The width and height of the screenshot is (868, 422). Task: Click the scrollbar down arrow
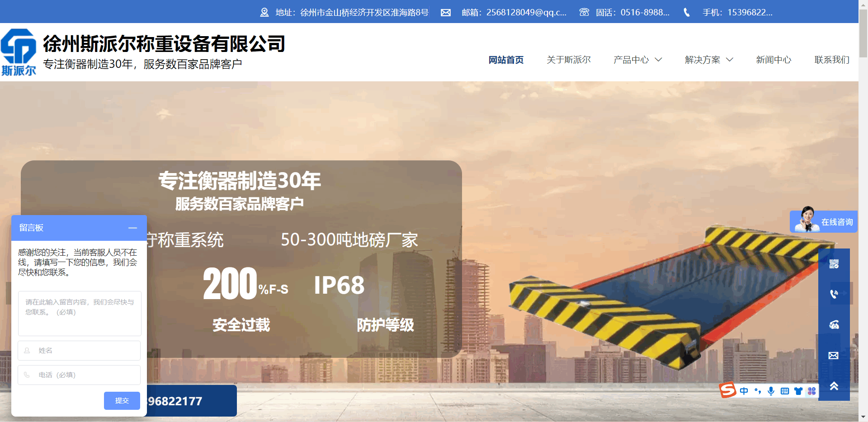863,417
